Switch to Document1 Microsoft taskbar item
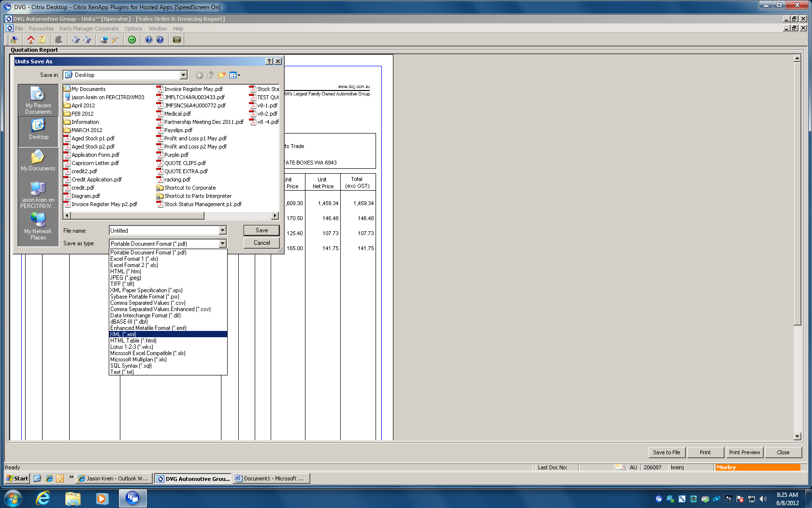 271,478
